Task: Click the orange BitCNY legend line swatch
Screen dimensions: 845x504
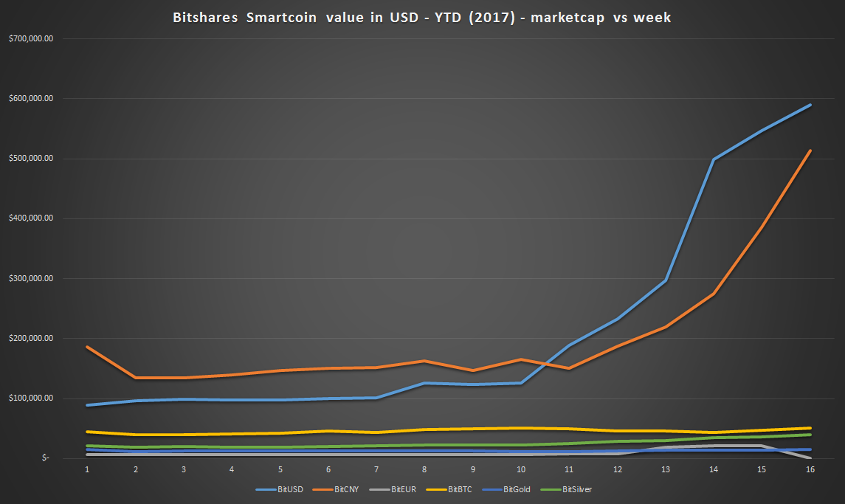Action: [323, 490]
